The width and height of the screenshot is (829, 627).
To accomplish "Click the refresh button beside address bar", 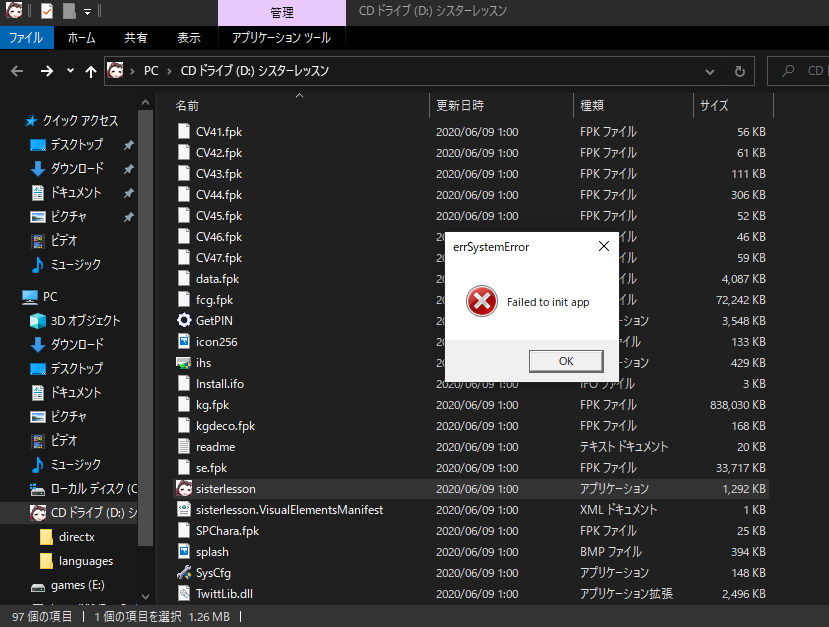I will (x=739, y=71).
